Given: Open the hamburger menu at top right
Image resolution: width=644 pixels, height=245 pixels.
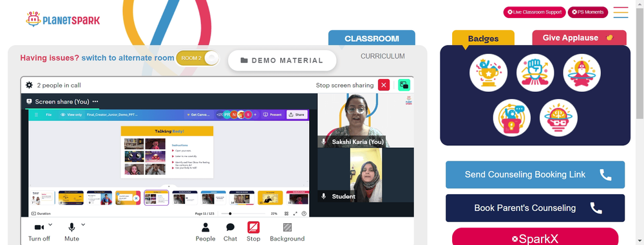Looking at the screenshot, I should click(621, 12).
